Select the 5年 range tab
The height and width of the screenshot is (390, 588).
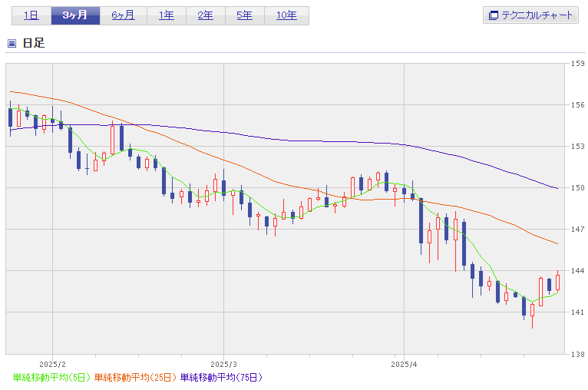244,15
